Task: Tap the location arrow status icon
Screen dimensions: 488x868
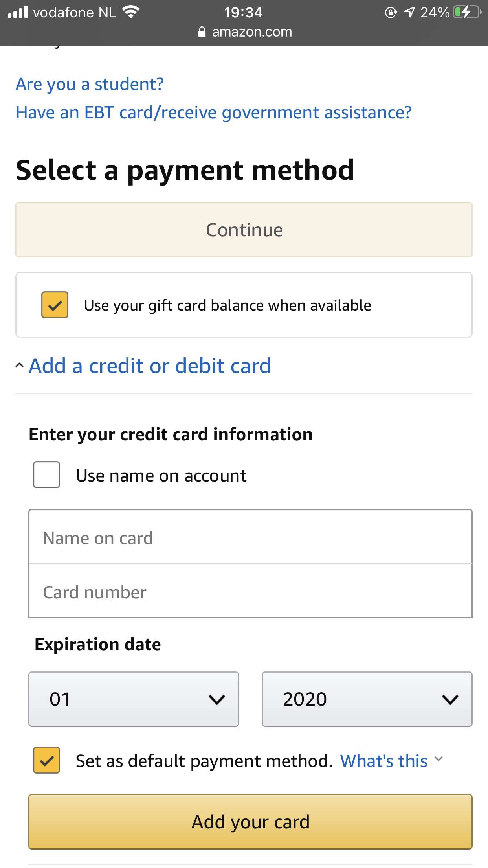Action: (409, 12)
